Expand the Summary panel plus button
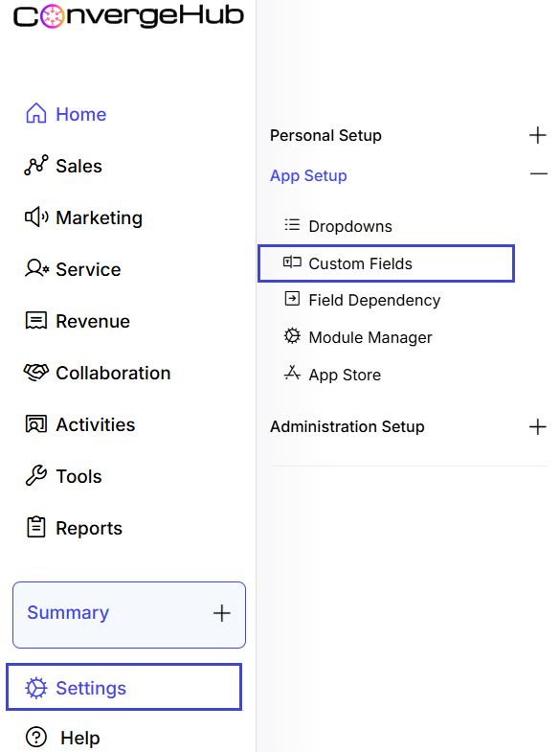Viewport: 560px width, 752px height. point(221,613)
